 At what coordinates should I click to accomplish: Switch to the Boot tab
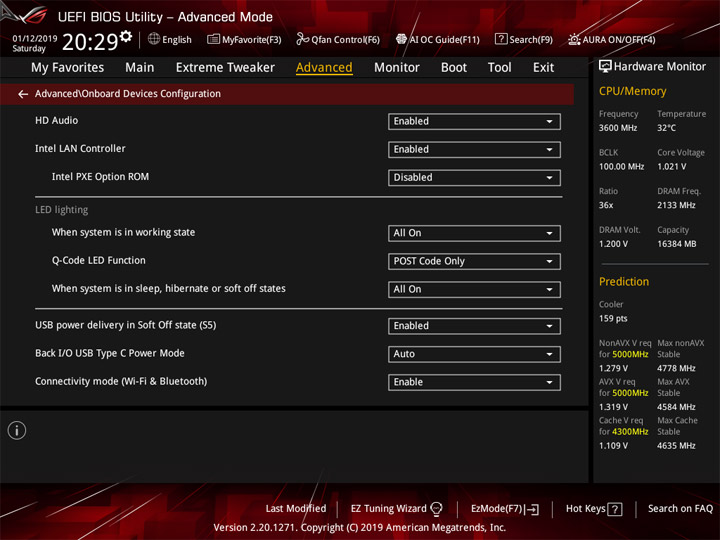click(454, 68)
